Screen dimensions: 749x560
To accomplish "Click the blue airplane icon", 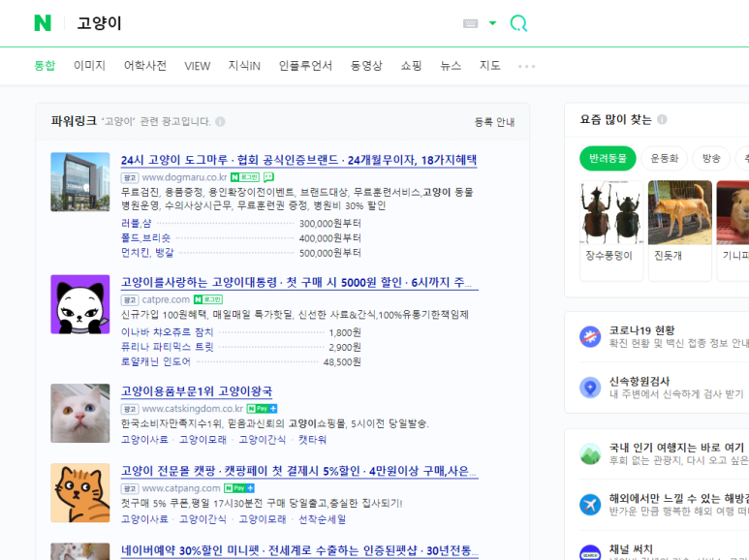I will (590, 505).
